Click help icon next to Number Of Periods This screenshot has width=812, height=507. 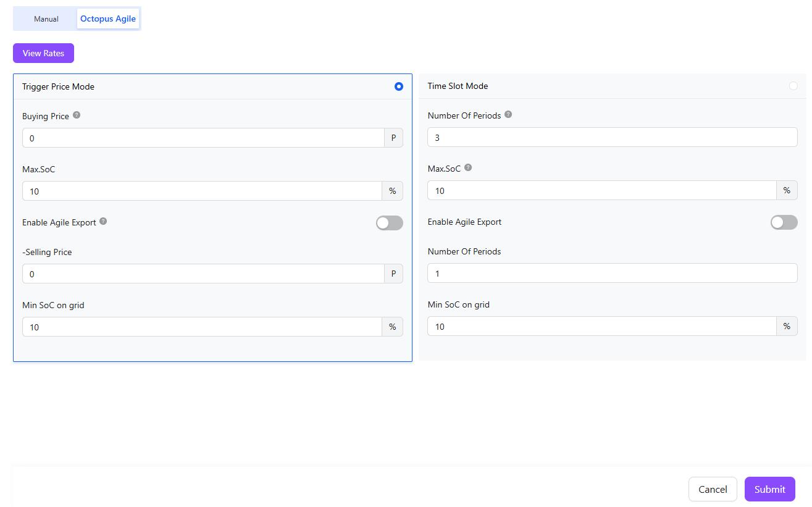(x=508, y=115)
